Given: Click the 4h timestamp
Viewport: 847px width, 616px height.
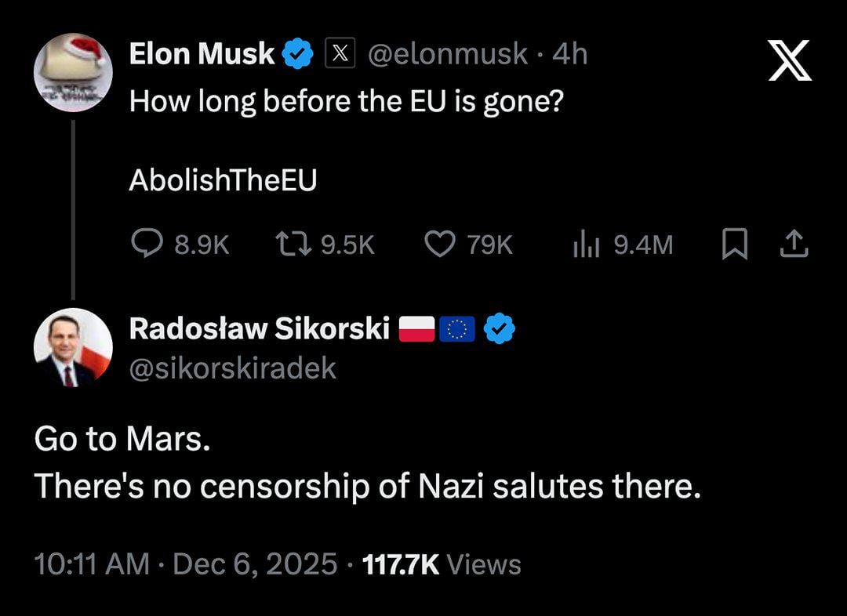Looking at the screenshot, I should (x=570, y=54).
